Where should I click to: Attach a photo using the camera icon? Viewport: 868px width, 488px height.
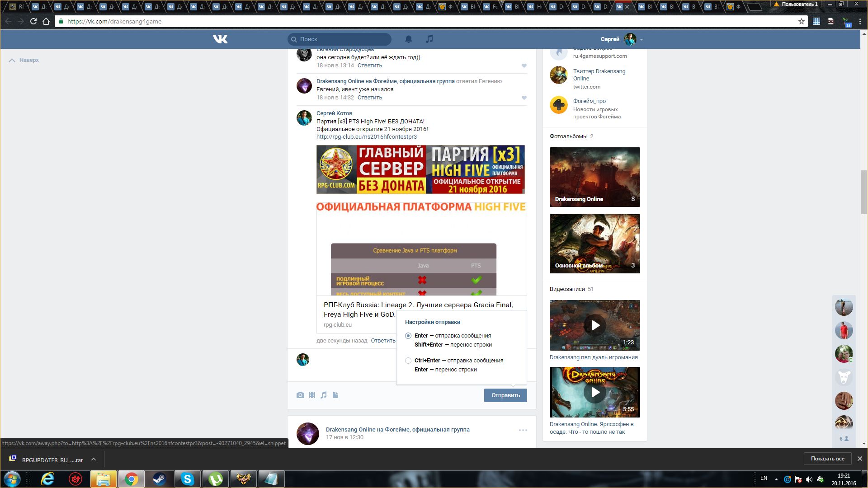tap(300, 395)
